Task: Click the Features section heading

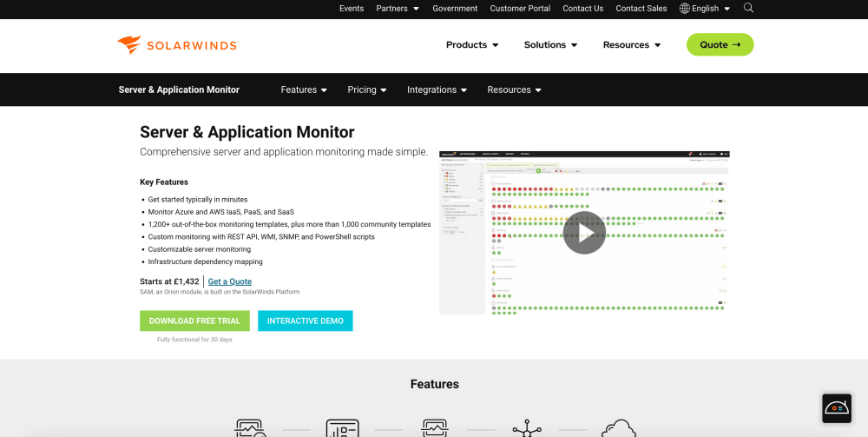Action: pyautogui.click(x=435, y=384)
